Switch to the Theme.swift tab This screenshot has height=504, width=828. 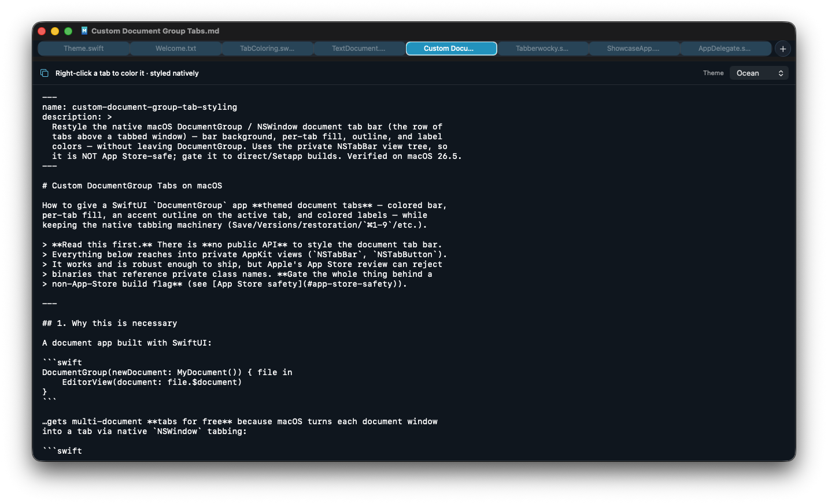(84, 49)
